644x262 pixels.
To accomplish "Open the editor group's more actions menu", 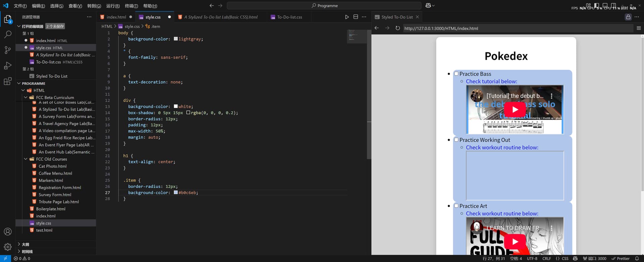I will coord(364,17).
